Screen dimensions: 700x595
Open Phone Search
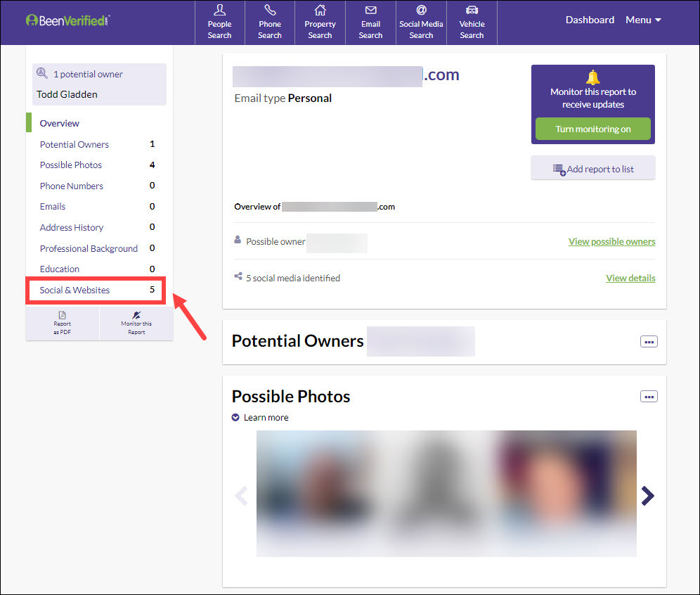pos(270,23)
